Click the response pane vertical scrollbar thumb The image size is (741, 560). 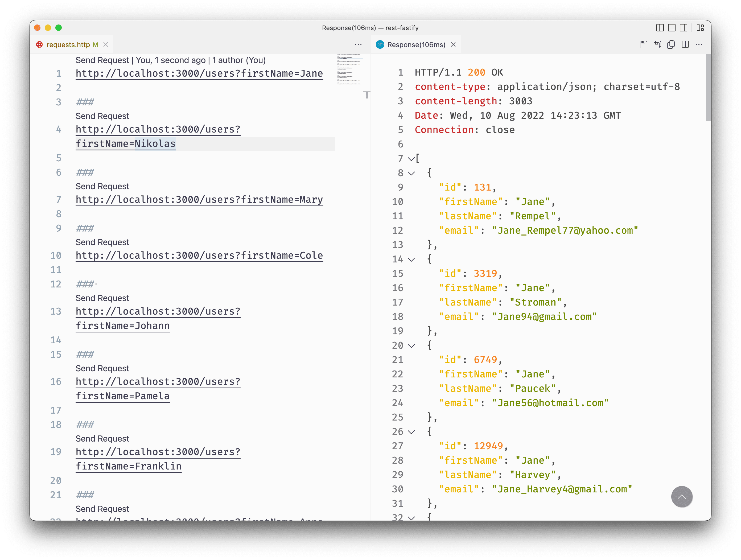[x=708, y=87]
